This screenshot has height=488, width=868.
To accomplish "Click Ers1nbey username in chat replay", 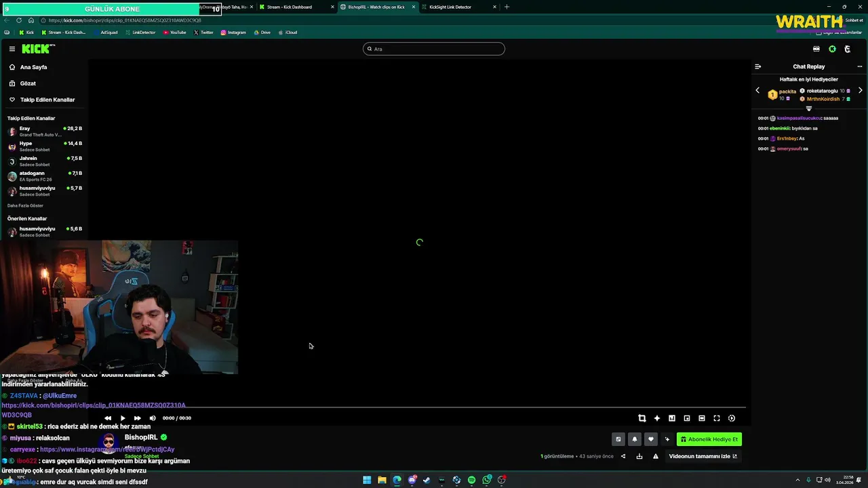I will 787,138.
